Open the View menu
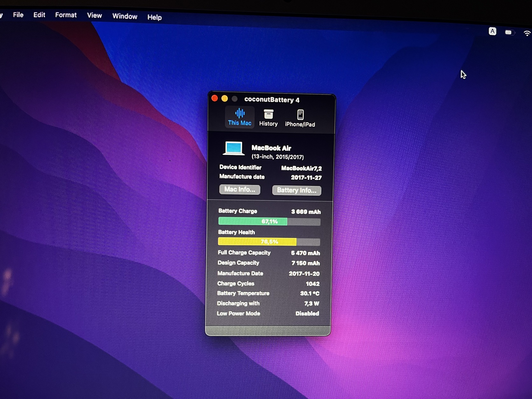 tap(94, 15)
